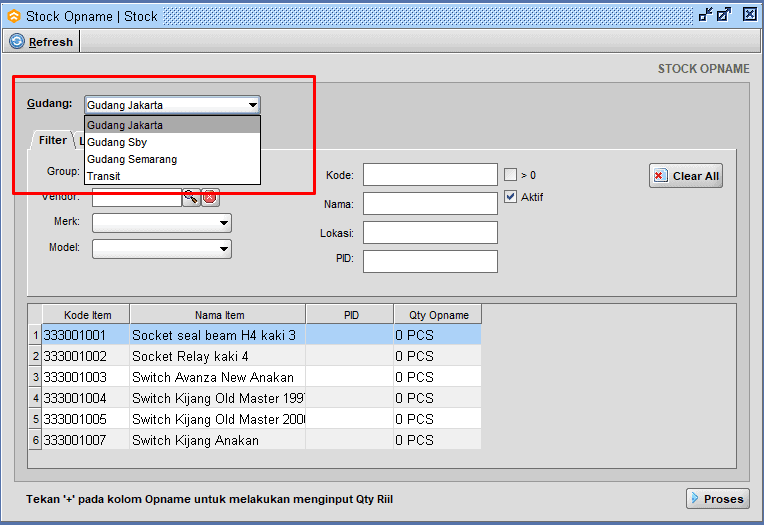Image resolution: width=764 pixels, height=525 pixels.
Task: Select Gudang Sby from the list
Action: pos(117,142)
